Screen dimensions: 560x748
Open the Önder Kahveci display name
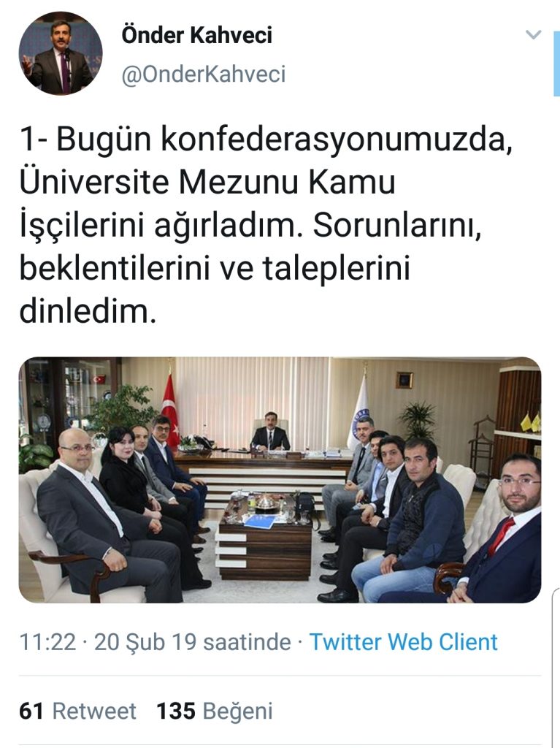[196, 35]
